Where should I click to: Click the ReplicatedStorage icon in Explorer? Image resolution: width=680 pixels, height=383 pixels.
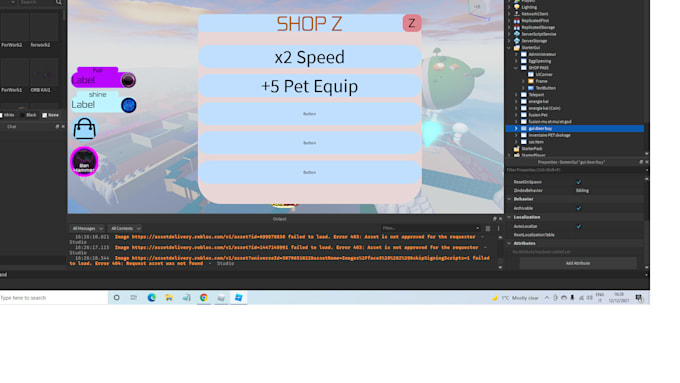pyautogui.click(x=517, y=27)
